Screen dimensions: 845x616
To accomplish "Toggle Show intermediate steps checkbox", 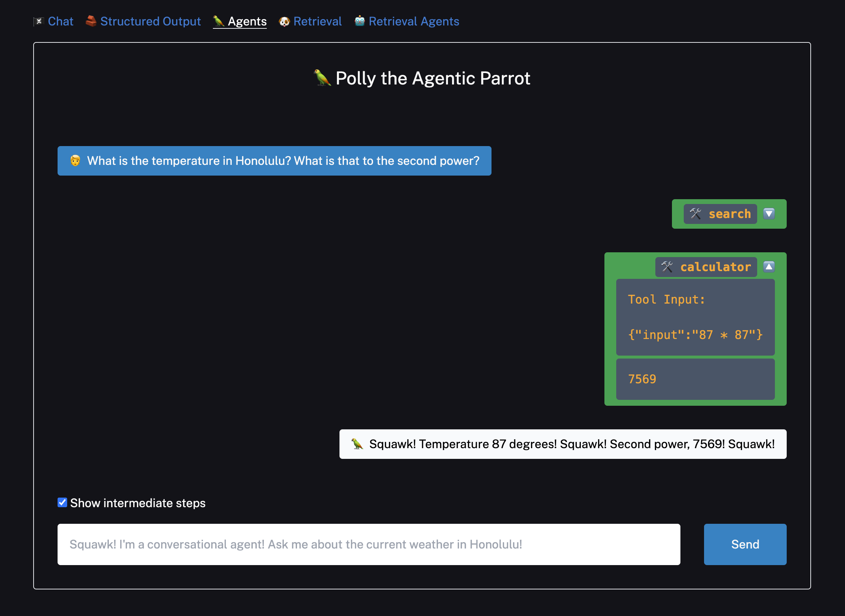I will (x=62, y=503).
